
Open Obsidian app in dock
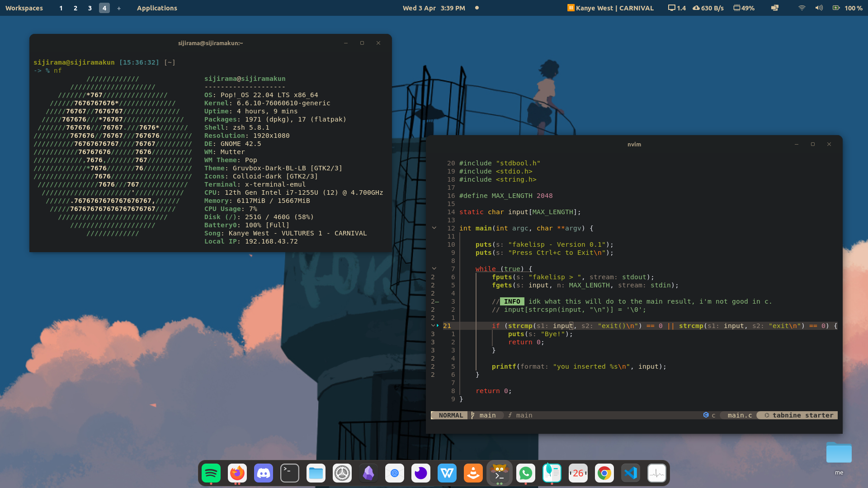(368, 473)
